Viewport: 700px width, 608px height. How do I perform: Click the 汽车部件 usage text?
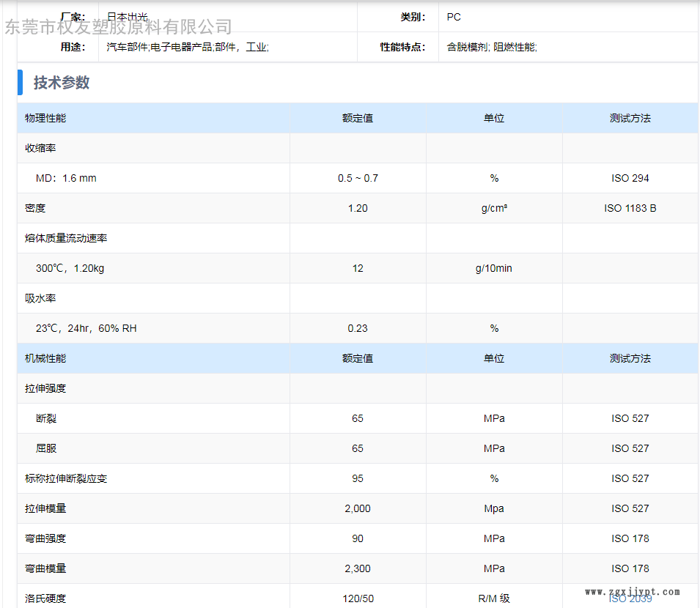pyautogui.click(x=128, y=47)
